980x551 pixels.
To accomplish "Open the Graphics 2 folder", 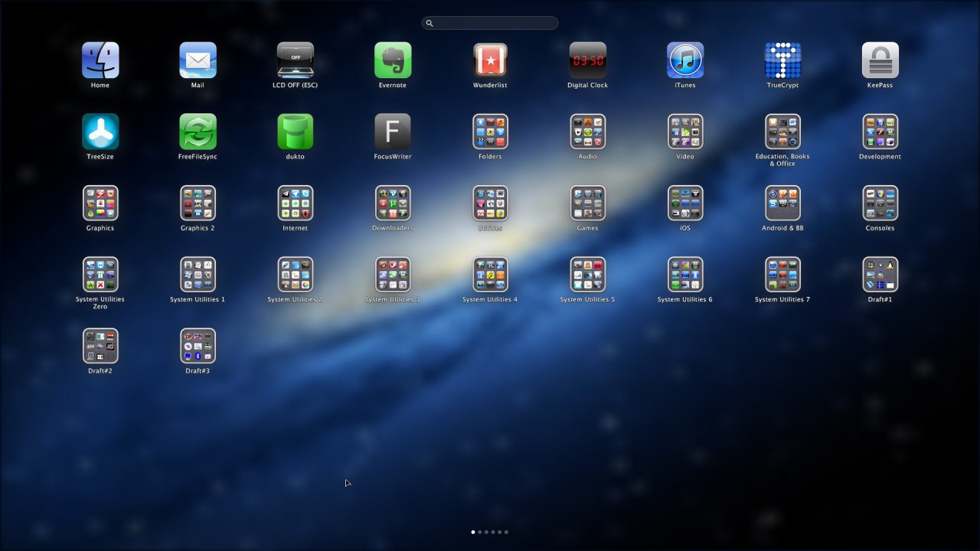I will pyautogui.click(x=198, y=203).
